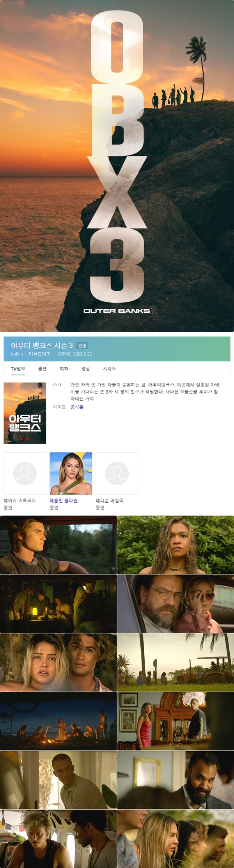Click the Netflix label in the header
This screenshot has height=868, width=234.
point(17,354)
